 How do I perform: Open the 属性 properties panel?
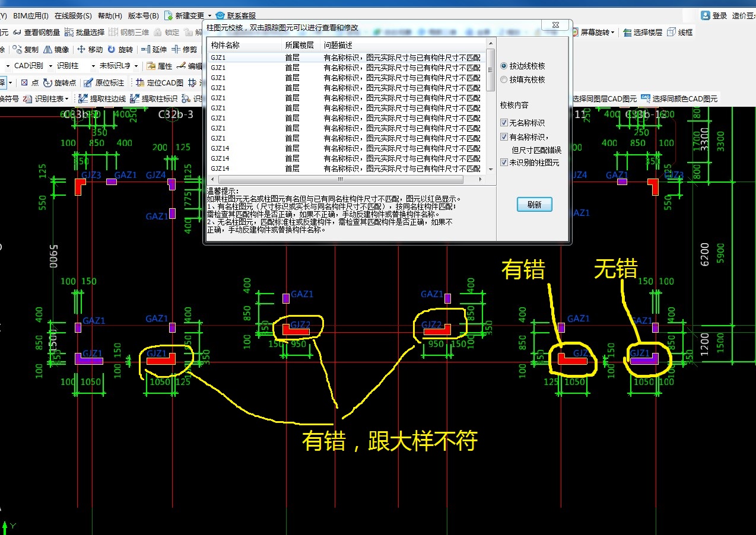click(160, 66)
